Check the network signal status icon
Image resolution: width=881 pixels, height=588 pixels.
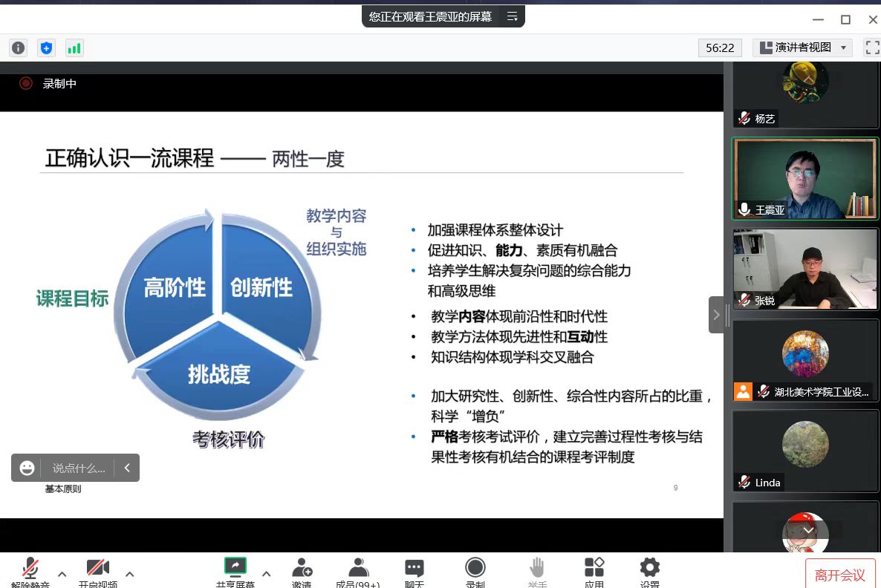(x=74, y=48)
